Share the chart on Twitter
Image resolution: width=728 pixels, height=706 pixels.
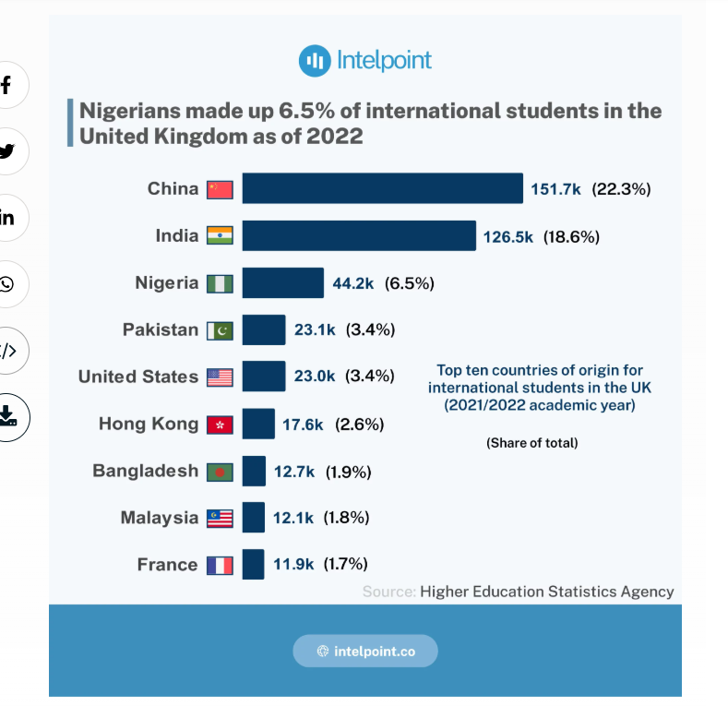pos(7,152)
